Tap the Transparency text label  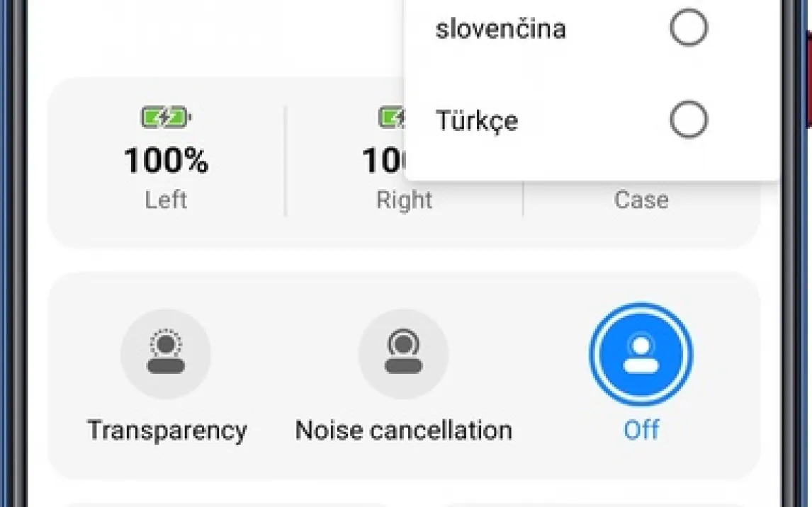coord(167,431)
